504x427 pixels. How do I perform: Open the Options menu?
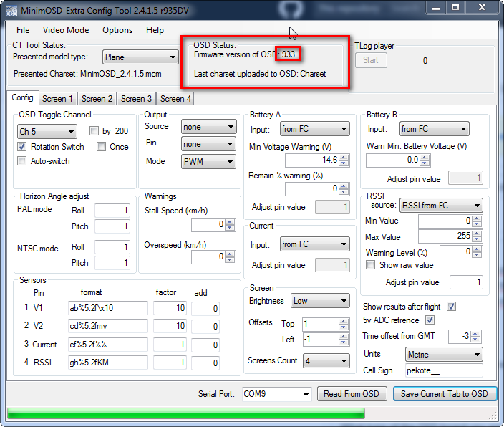[x=117, y=30]
